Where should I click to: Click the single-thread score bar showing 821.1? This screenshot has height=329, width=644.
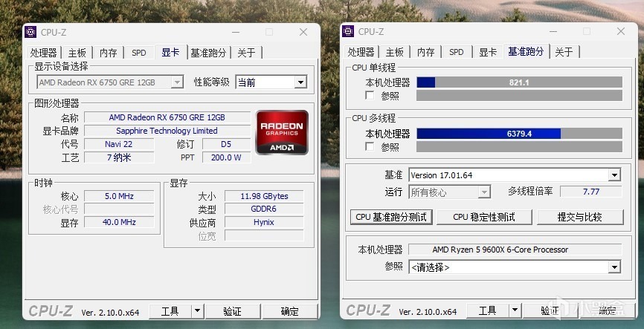(520, 82)
